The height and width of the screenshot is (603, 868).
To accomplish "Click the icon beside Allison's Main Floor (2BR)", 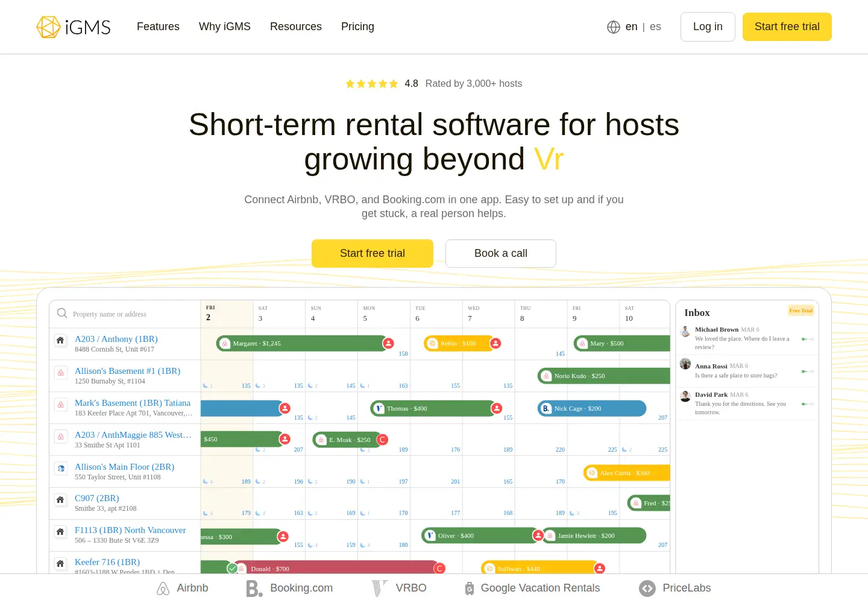I will [60, 468].
